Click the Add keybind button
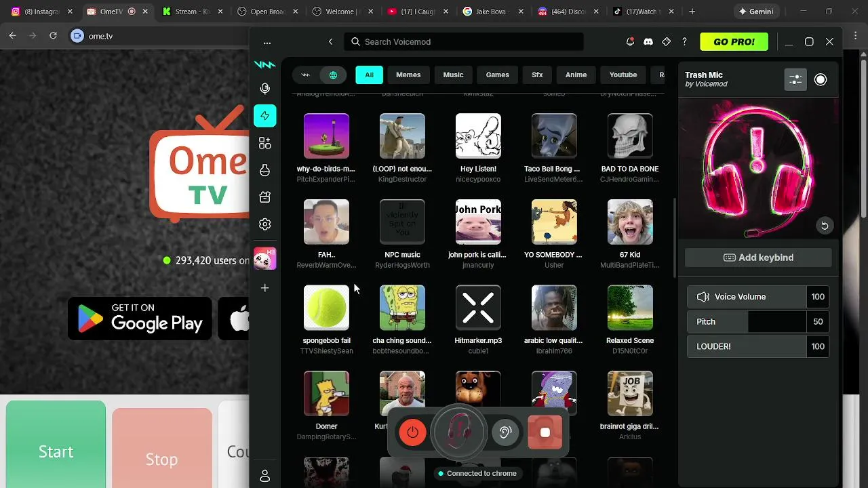The image size is (868, 488). [x=758, y=258]
